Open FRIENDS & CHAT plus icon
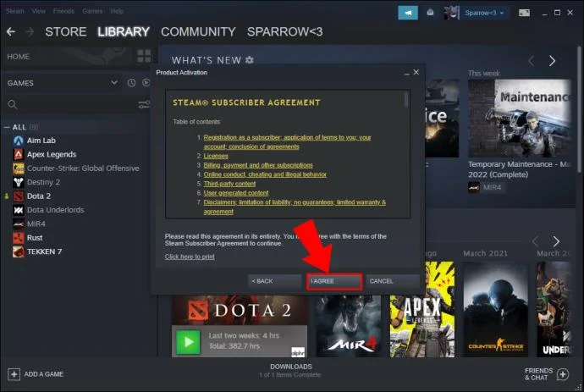 [x=563, y=374]
